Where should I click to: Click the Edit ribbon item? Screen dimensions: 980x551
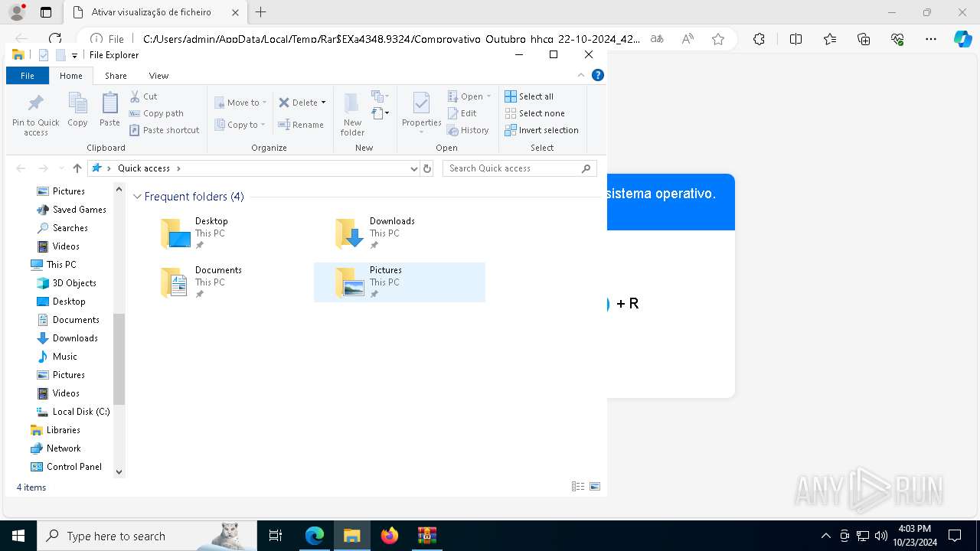[x=462, y=113]
